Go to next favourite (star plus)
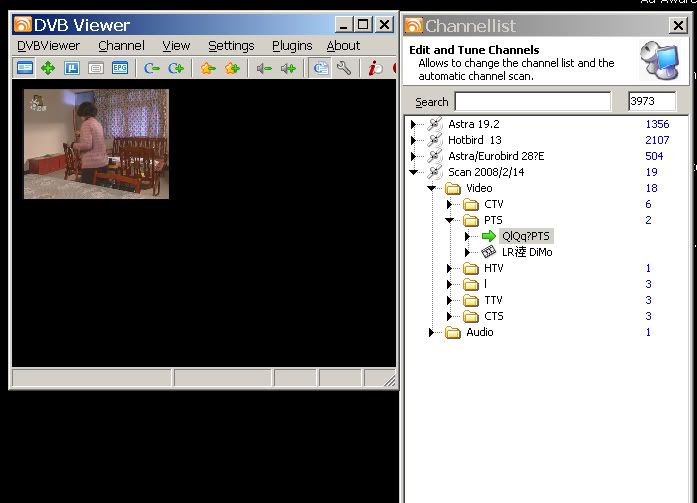The image size is (697, 503). click(232, 68)
